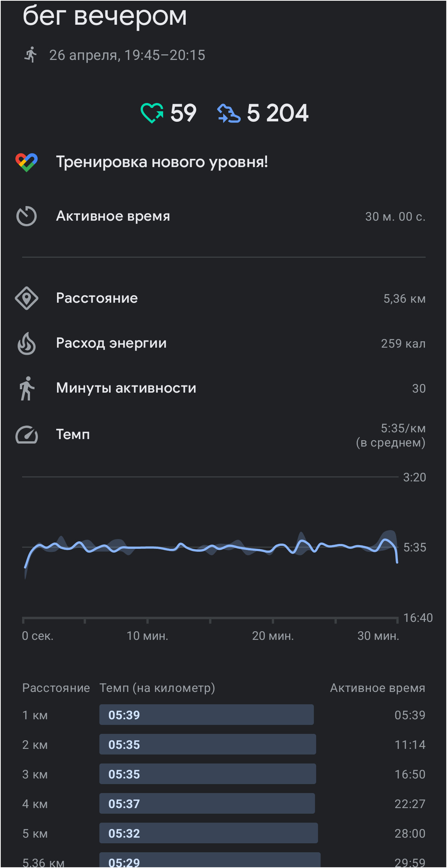
Task: Tap the speedometer icon beside Темп
Action: pyautogui.click(x=27, y=435)
